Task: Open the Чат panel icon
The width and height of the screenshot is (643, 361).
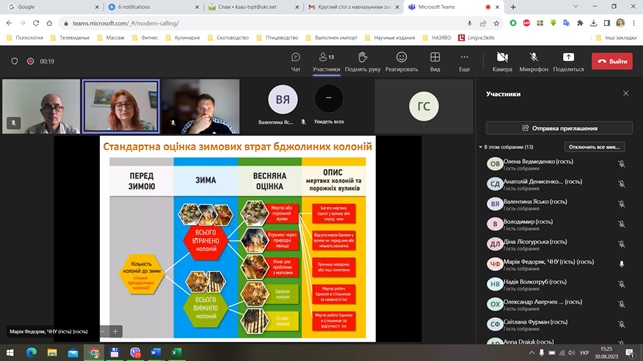Action: click(x=295, y=57)
